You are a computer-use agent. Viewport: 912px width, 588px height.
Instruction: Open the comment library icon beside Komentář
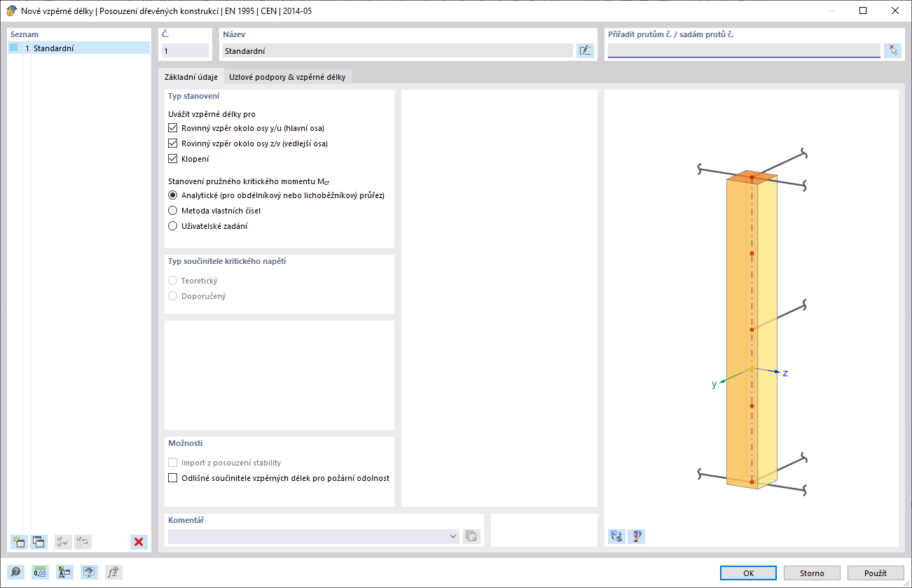click(x=471, y=536)
